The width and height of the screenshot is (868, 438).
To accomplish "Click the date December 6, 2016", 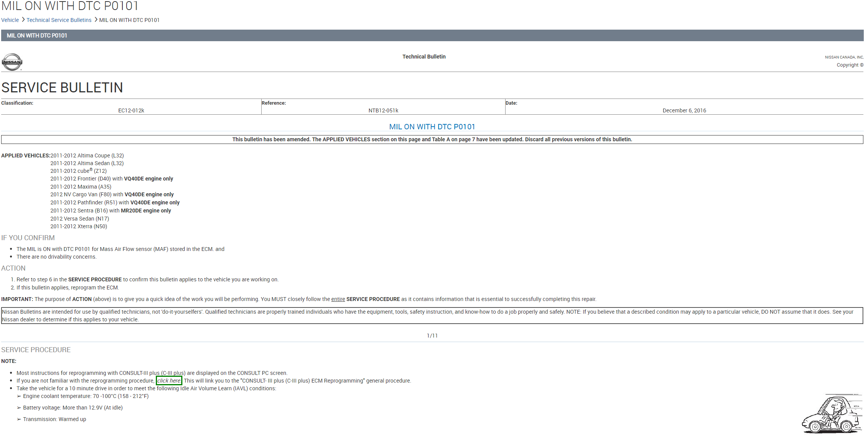I will pos(684,110).
